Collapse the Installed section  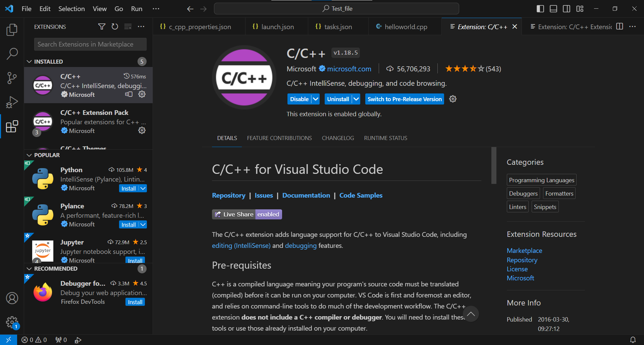point(29,62)
